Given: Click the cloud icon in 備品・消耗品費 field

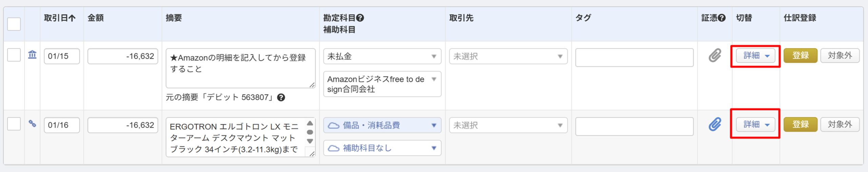Looking at the screenshot, I should coord(334,126).
